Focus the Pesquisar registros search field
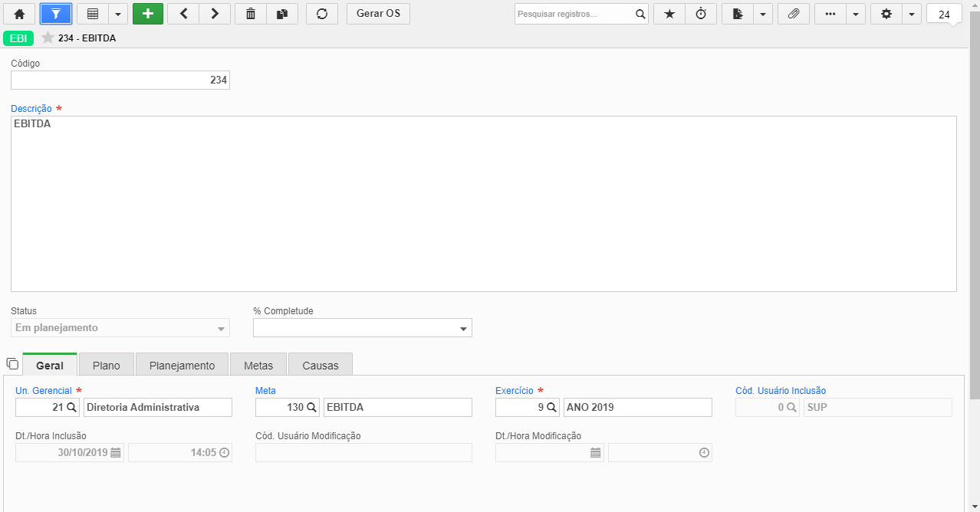This screenshot has height=512, width=980. (574, 14)
